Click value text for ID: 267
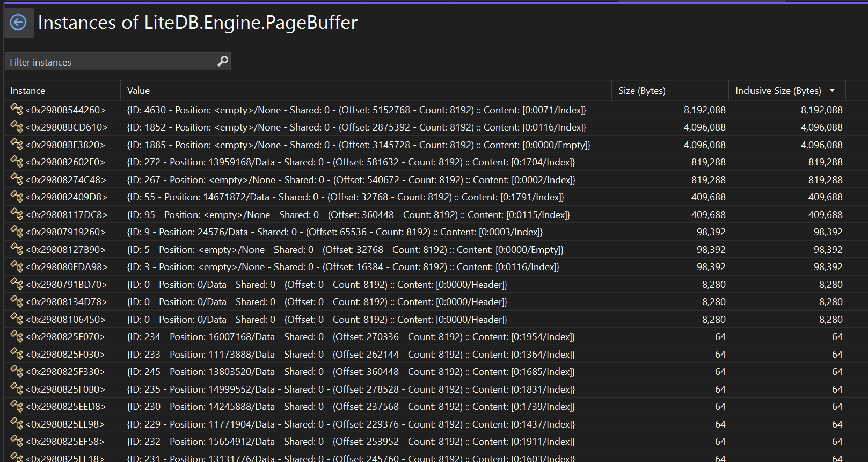 (351, 180)
